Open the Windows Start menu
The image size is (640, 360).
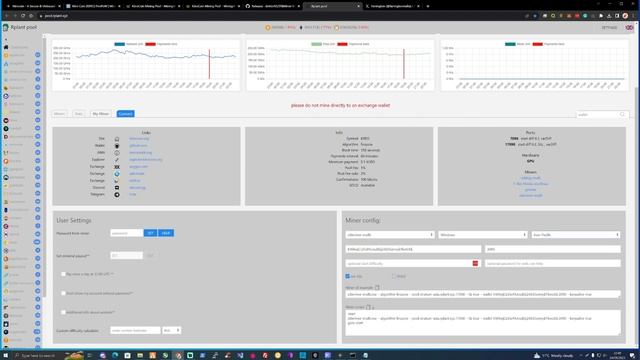coord(6,356)
